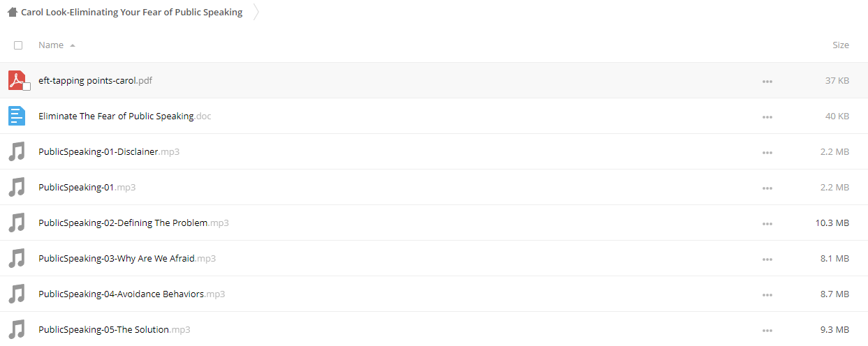Open more options for eft-tapping points-carol.pdf
The width and height of the screenshot is (868, 346).
pyautogui.click(x=767, y=81)
